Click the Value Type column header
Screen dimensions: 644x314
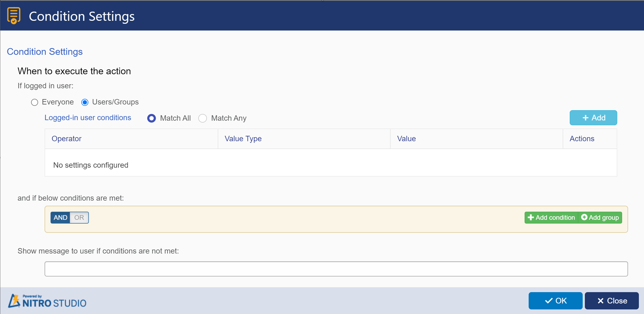pyautogui.click(x=243, y=138)
